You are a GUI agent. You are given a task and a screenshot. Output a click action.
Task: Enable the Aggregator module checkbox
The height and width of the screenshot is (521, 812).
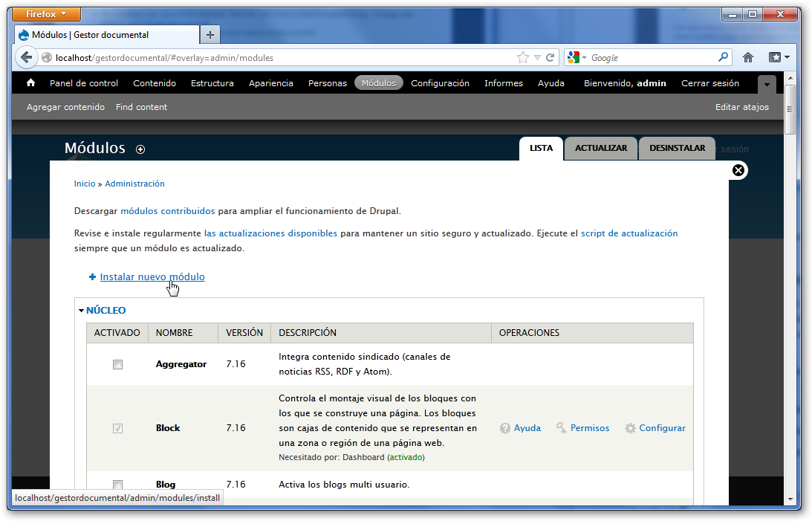click(117, 364)
